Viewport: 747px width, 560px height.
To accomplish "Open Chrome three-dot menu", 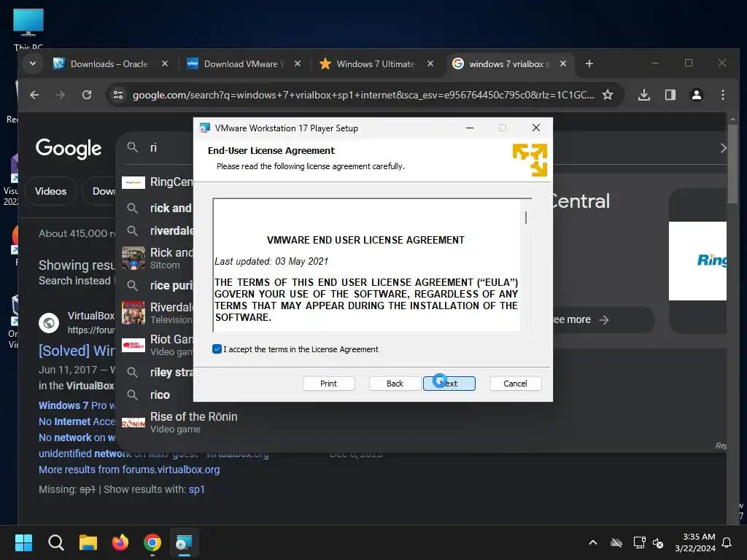I will [x=723, y=95].
